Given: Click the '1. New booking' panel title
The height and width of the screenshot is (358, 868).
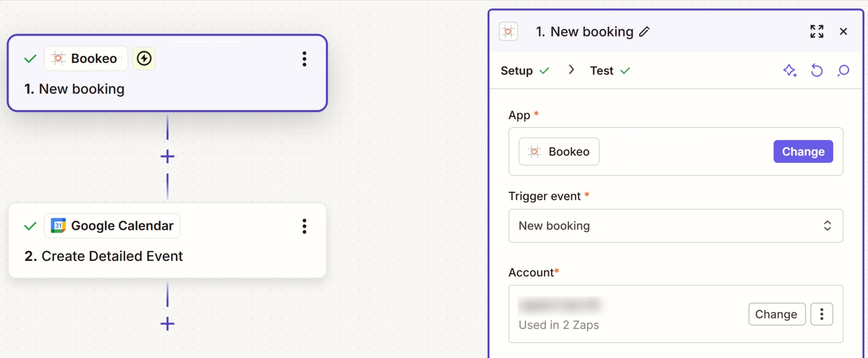Looking at the screenshot, I should tap(584, 32).
